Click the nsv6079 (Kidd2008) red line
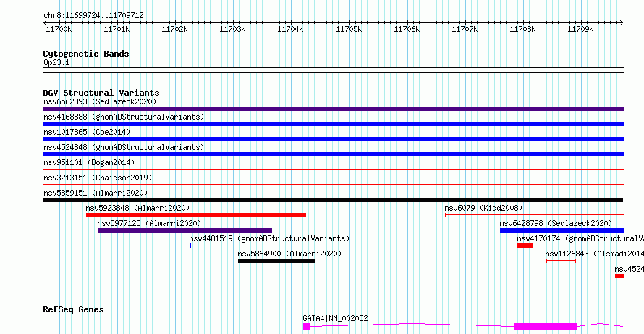Screen dimensions: 644x334 [x=534, y=214]
